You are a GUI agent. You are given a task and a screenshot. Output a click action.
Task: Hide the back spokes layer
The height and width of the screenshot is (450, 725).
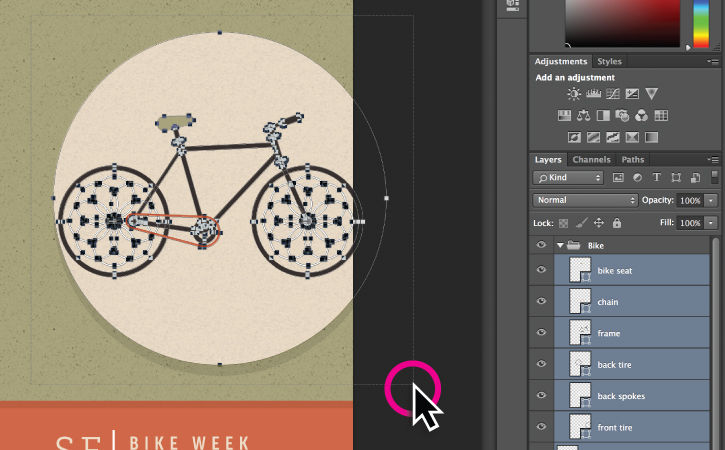[541, 395]
